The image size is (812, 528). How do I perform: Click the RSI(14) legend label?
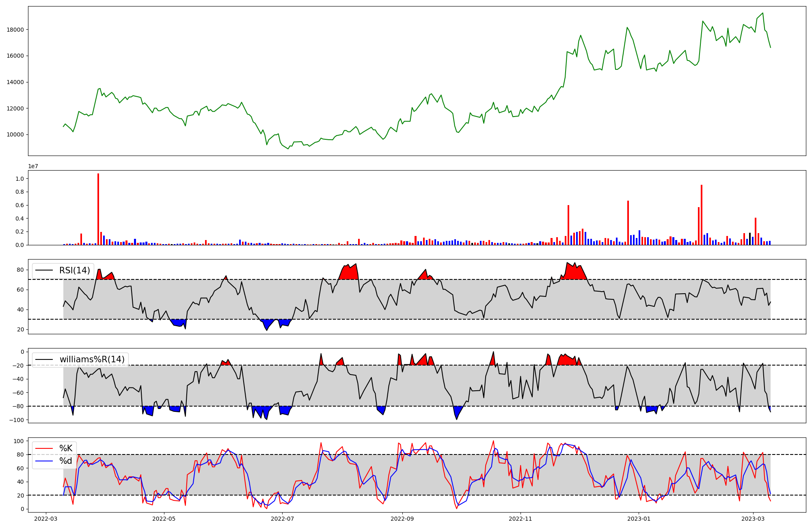click(x=75, y=270)
